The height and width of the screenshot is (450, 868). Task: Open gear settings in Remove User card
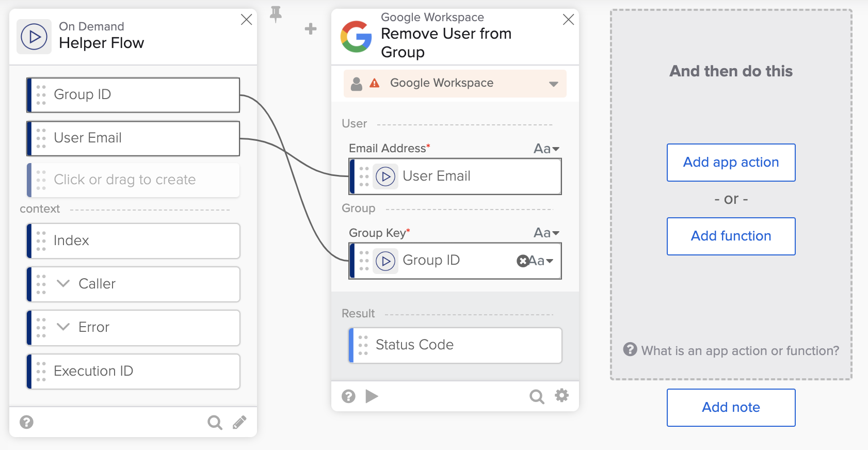(561, 396)
